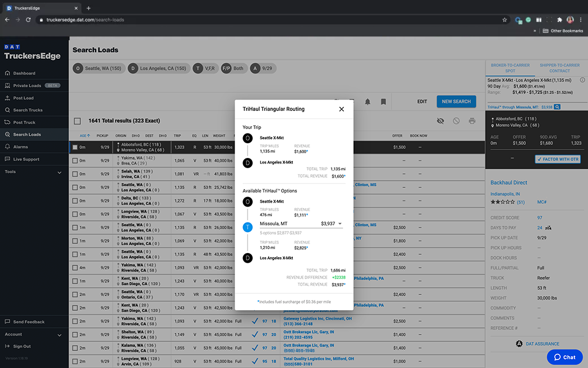588x368 pixels.
Task: Click the browser profile avatar
Action: (x=570, y=19)
